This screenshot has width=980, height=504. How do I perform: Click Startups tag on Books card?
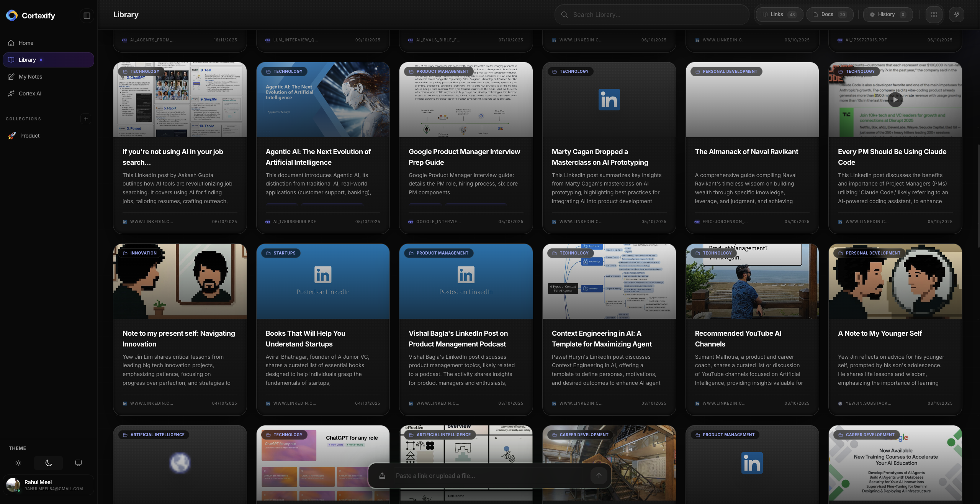tap(281, 253)
